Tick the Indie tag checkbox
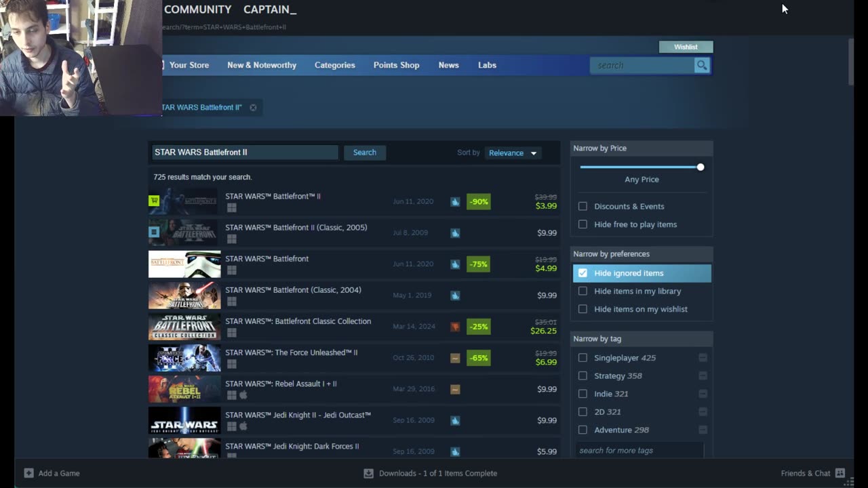This screenshot has width=868, height=488. pos(583,394)
